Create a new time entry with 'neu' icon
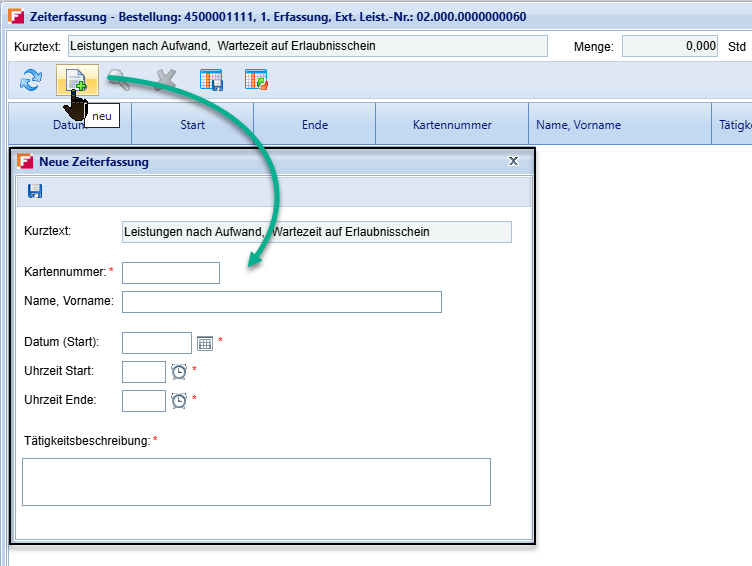The height and width of the screenshot is (566, 752). coord(76,80)
